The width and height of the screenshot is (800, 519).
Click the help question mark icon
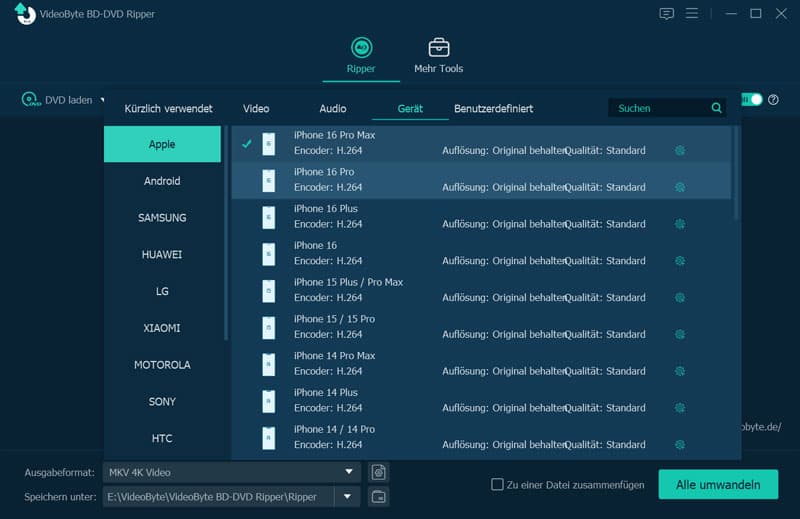[773, 100]
